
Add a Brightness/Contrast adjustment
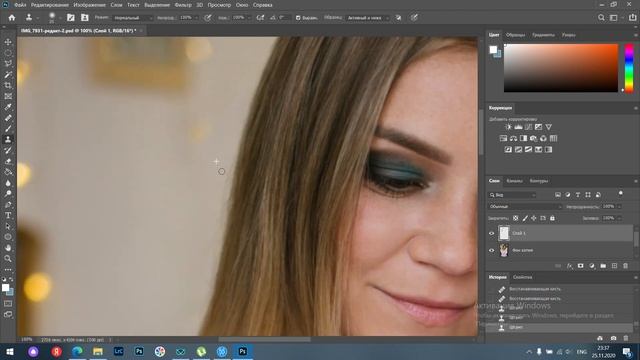508,127
